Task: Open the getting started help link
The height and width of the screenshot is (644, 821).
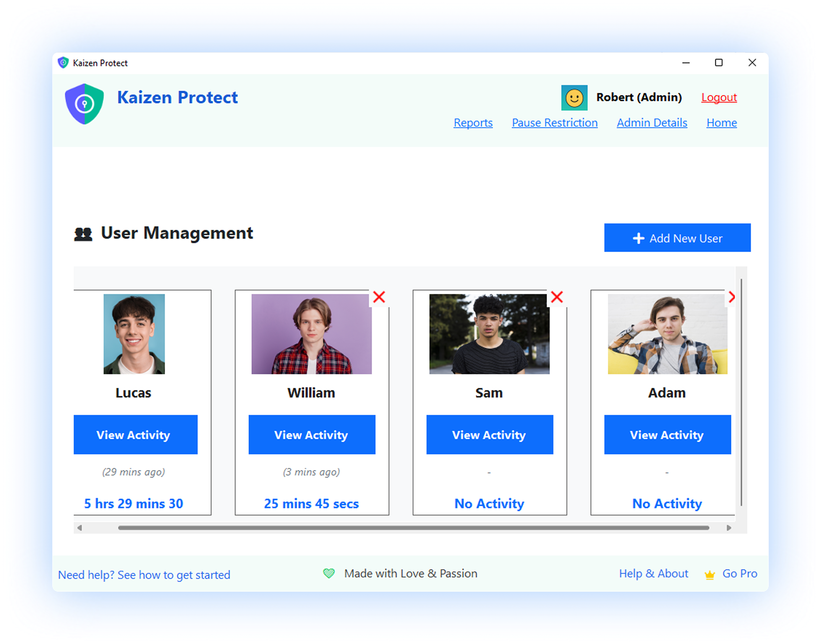Action: click(x=144, y=575)
